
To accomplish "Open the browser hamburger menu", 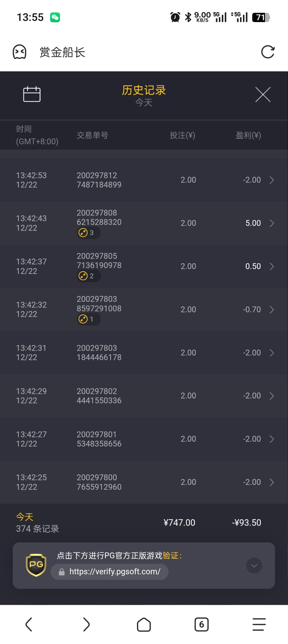I will [259, 625].
